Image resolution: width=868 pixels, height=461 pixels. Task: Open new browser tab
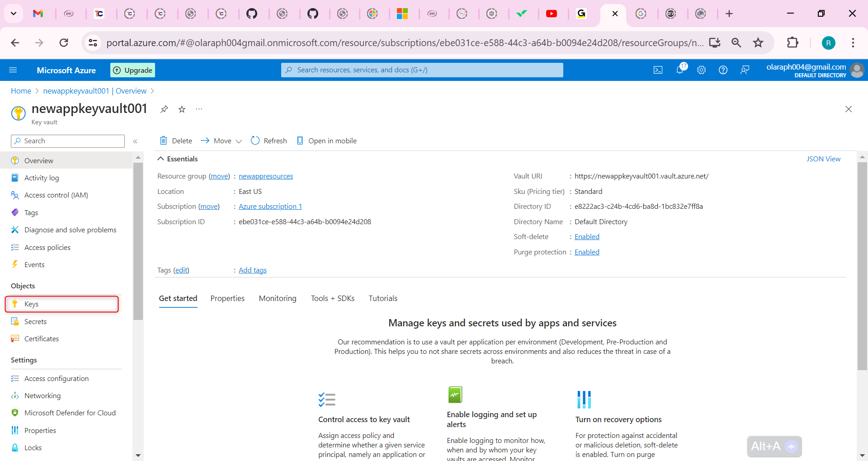[729, 14]
